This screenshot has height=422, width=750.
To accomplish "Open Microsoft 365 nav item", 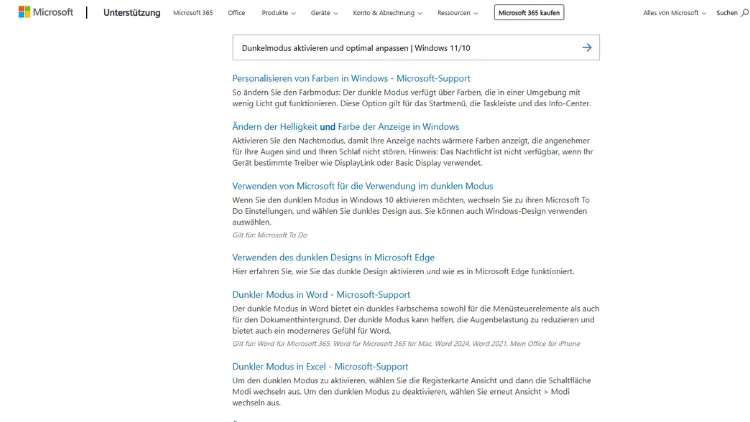I will pyautogui.click(x=193, y=13).
